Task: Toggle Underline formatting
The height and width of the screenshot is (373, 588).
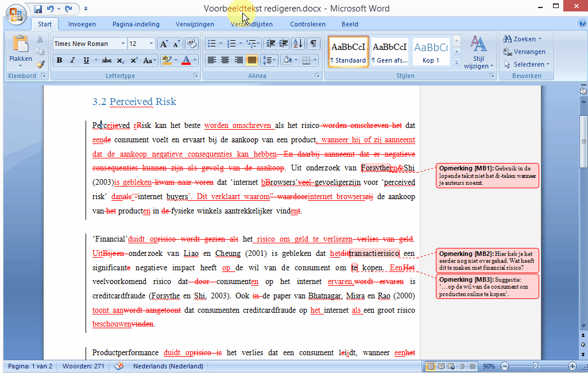Action: [86, 60]
